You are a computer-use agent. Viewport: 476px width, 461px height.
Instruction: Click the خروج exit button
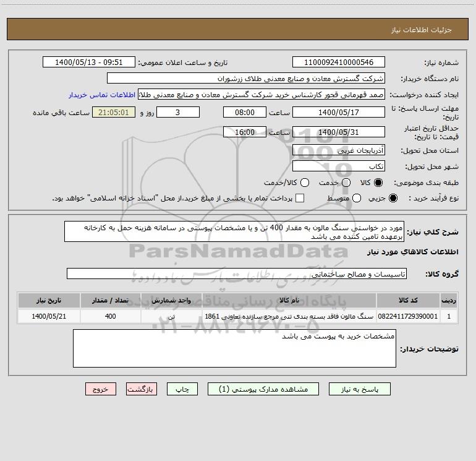(x=101, y=389)
